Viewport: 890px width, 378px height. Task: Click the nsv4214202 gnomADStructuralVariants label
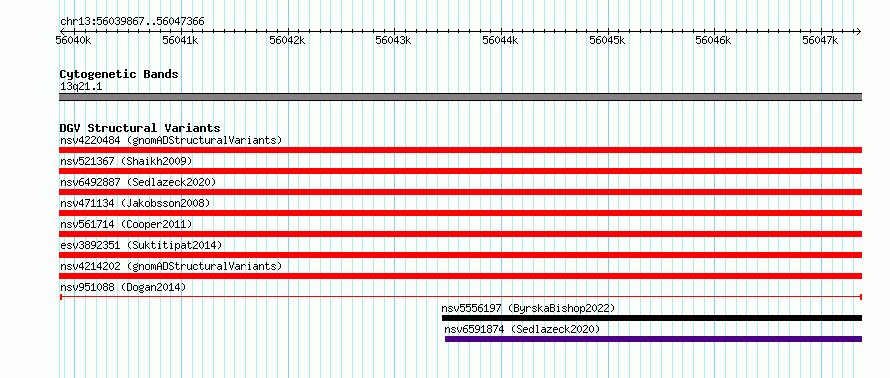click(171, 266)
